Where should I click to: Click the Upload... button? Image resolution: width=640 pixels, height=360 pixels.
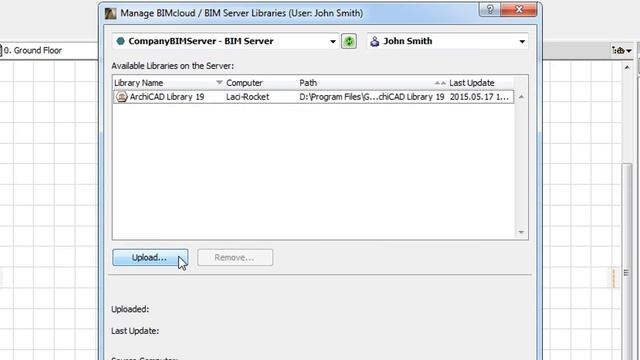(x=150, y=258)
